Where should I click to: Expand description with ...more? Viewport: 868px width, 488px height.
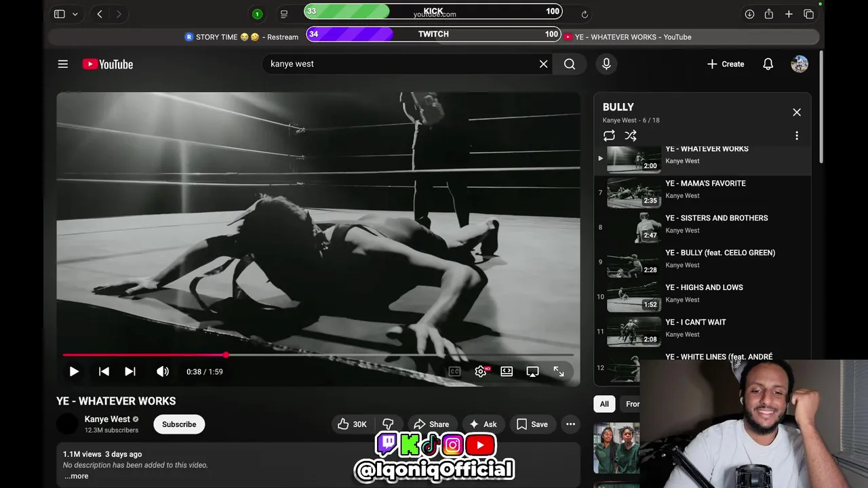click(76, 476)
